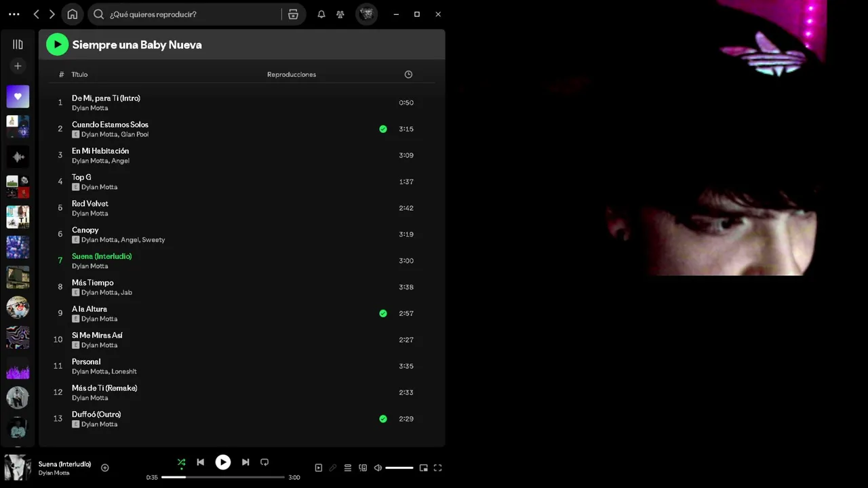
Task: Open artist Sweety link in Canopy row
Action: [153, 240]
